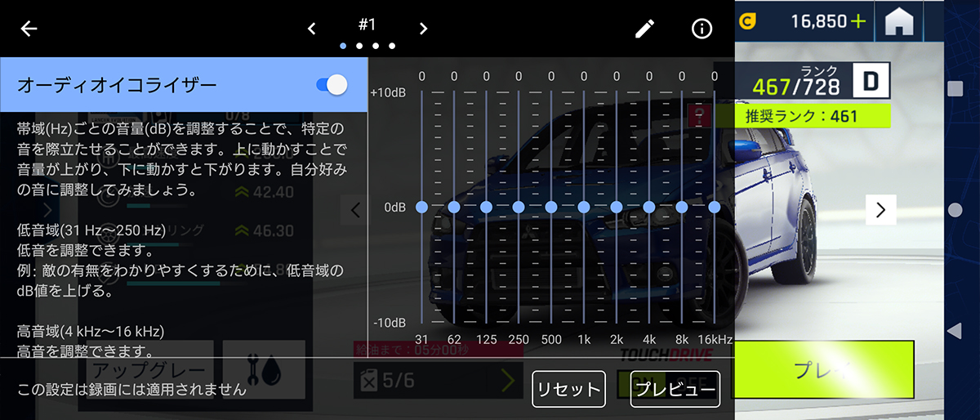Click the 1k band slider handle
The width and height of the screenshot is (980, 420).
(x=584, y=208)
